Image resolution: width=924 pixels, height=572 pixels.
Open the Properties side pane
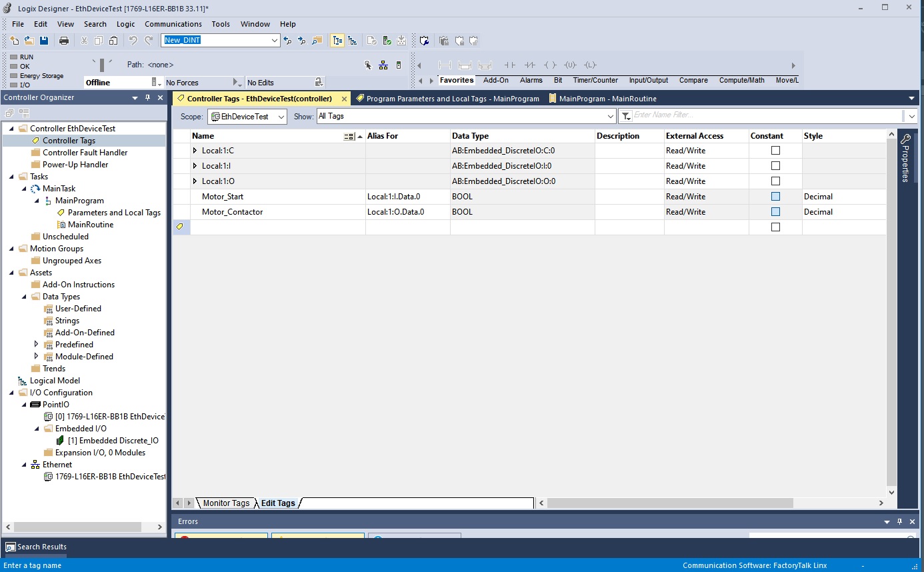coord(905,158)
